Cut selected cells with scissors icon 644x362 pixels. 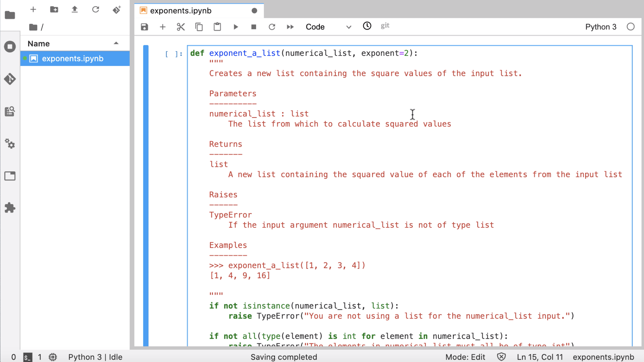[x=181, y=27]
